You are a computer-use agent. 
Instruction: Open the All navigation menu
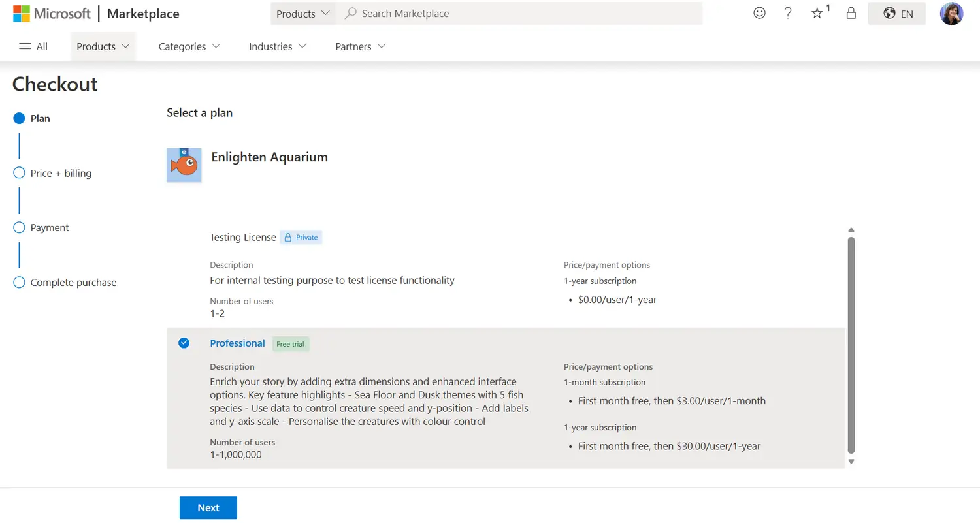[x=33, y=46]
